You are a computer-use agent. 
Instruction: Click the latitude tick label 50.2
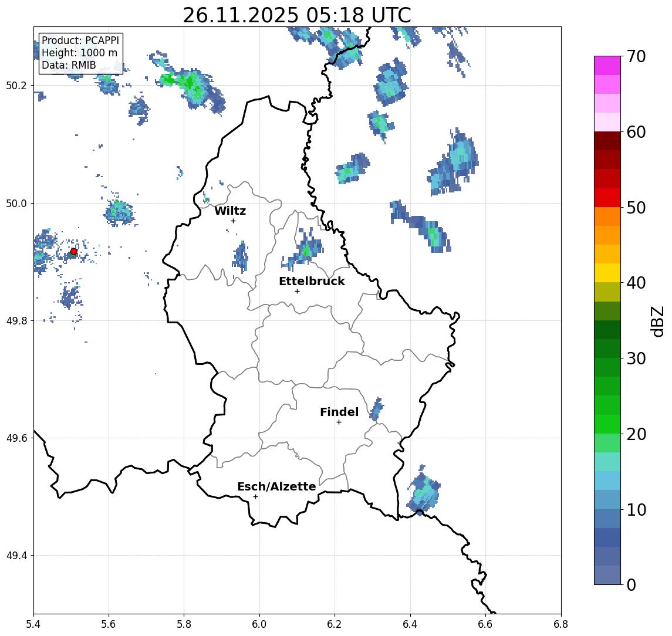(x=16, y=85)
